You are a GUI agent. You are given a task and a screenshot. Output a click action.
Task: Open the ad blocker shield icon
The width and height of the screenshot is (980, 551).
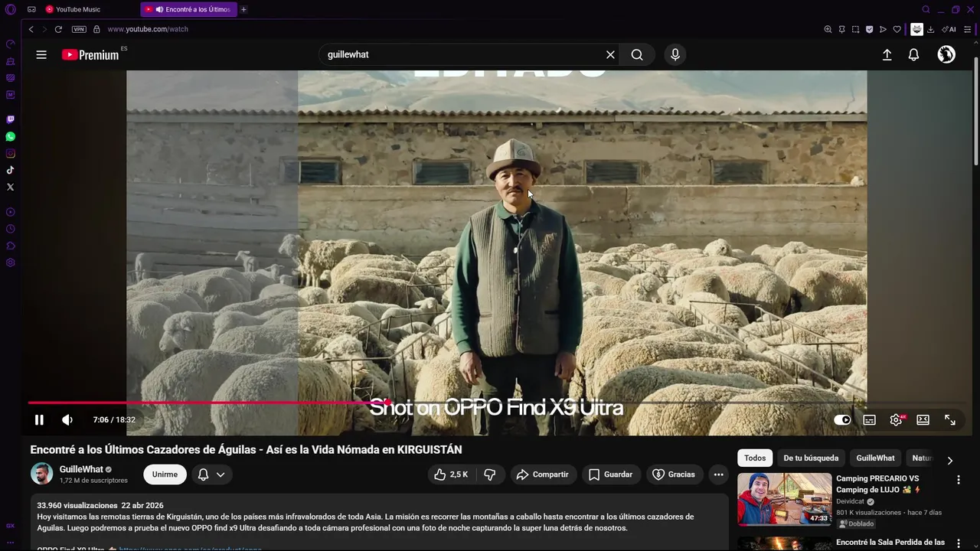point(869,29)
